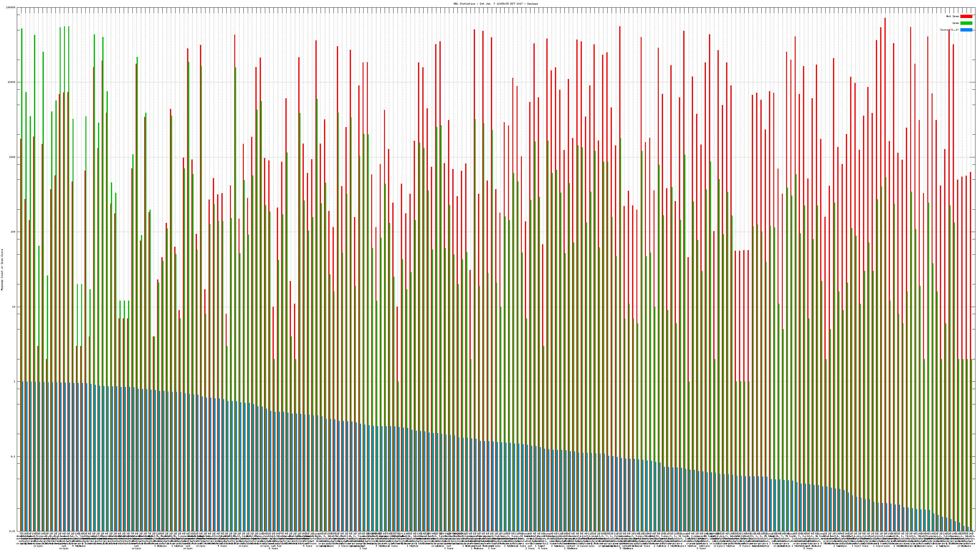This screenshot has width=980, height=551.
Task: Click the red Not Spam legend swatch
Action: point(966,16)
